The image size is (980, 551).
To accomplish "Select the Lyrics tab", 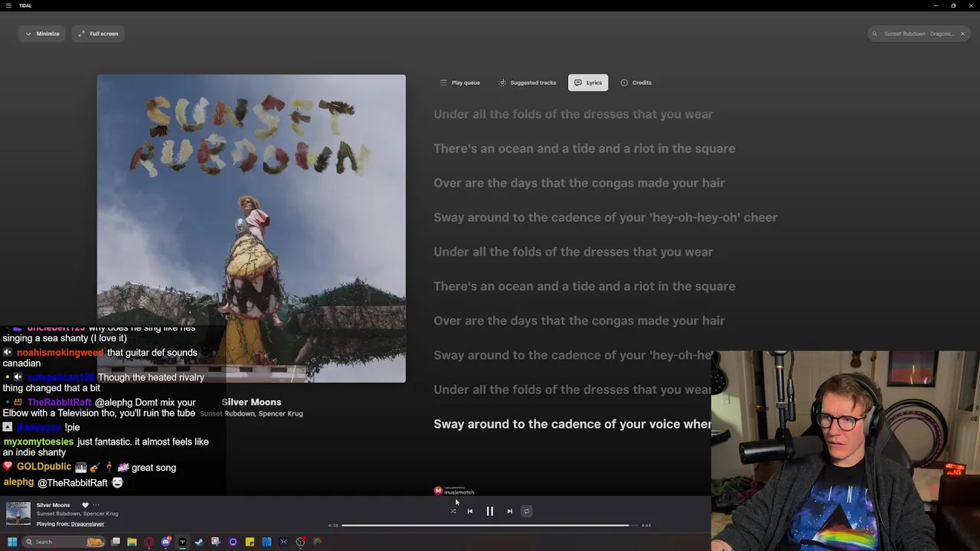I will (588, 83).
